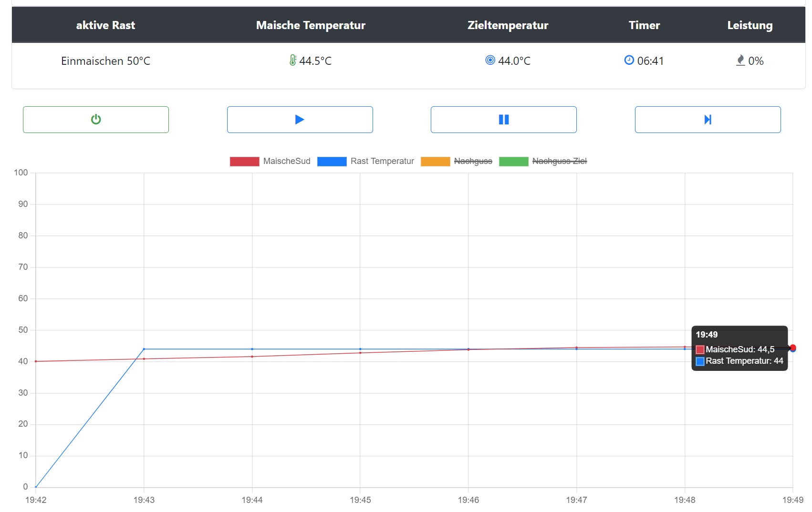Enable the Nachguss-Ziel data series
The width and height of the screenshot is (812, 512).
click(x=559, y=161)
